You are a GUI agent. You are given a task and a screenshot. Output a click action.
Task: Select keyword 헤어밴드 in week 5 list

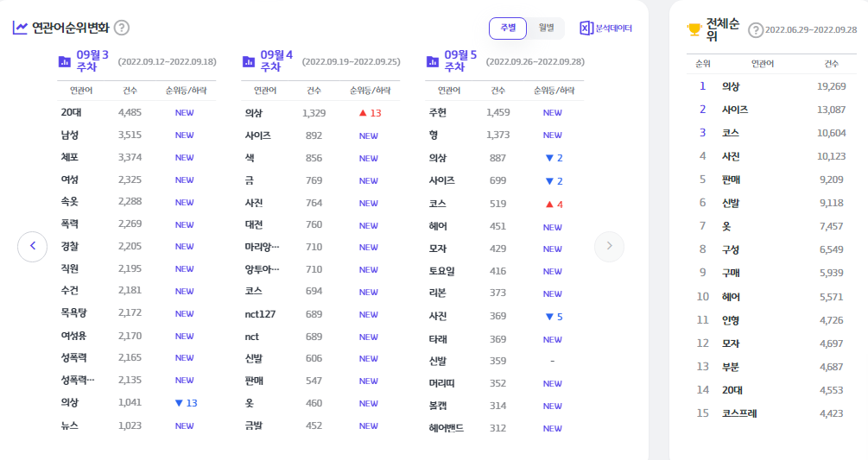447,428
